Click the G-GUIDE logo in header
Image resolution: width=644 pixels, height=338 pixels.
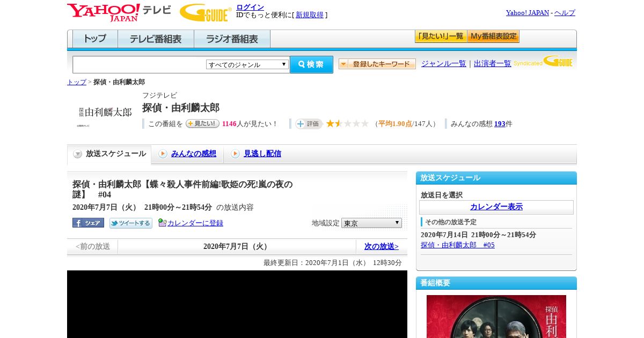tap(206, 12)
